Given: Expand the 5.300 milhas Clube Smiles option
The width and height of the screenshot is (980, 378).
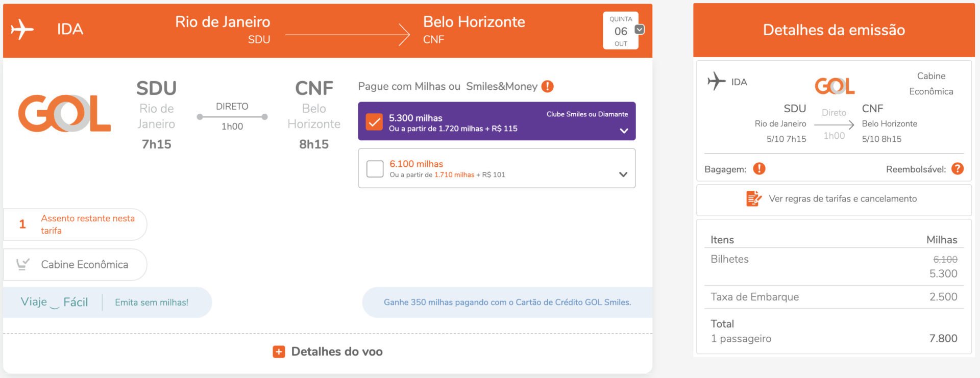Looking at the screenshot, I should pyautogui.click(x=624, y=131).
